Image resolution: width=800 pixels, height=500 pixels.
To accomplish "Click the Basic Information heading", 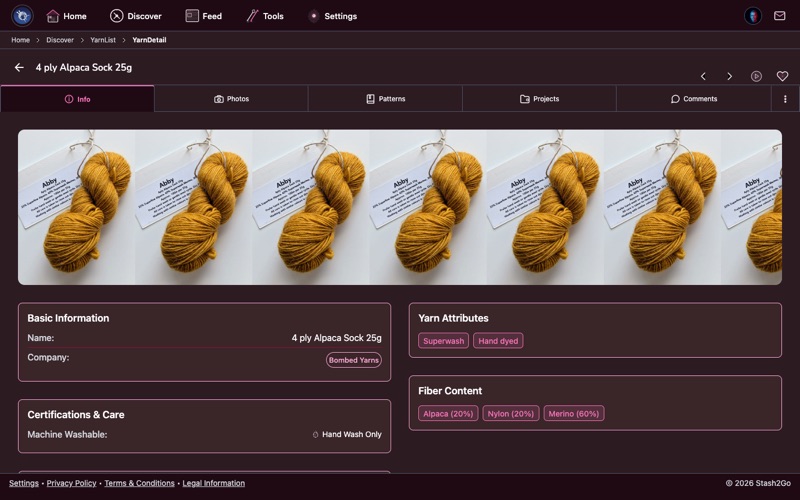I will [x=68, y=318].
